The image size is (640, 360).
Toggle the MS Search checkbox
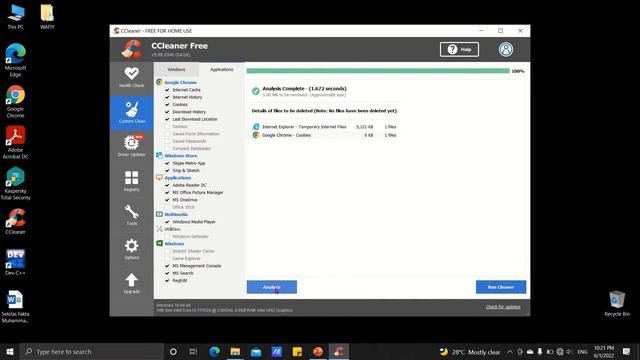coord(167,273)
